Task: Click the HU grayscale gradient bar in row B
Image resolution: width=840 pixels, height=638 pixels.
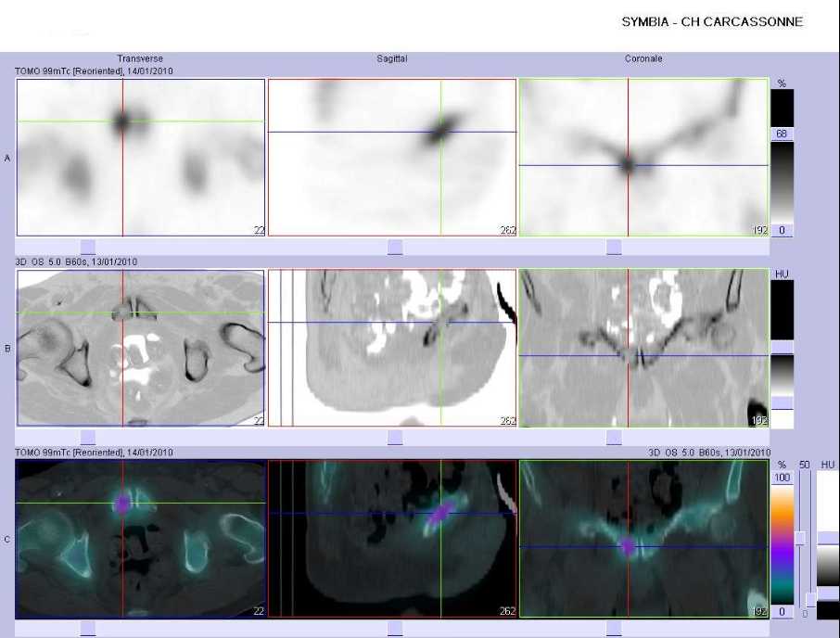Action: [783, 375]
